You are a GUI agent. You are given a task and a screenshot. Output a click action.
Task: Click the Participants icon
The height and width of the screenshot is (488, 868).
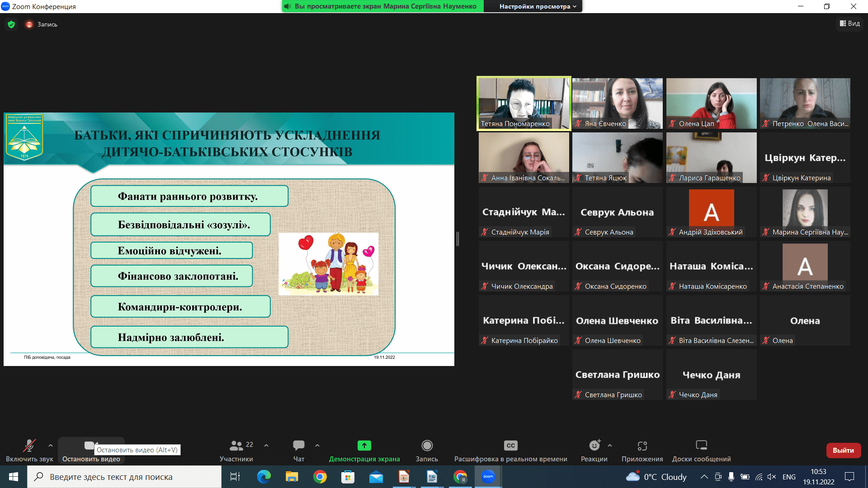pos(236,446)
